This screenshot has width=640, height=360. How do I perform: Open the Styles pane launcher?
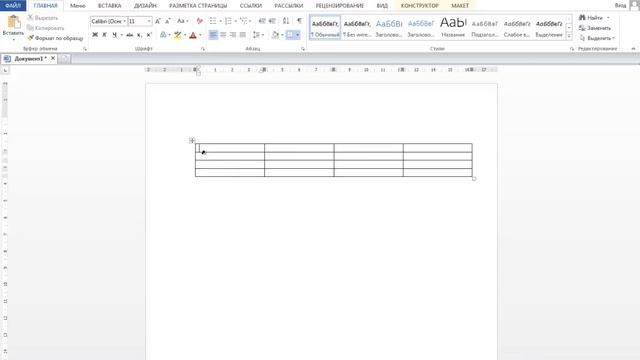[572, 49]
